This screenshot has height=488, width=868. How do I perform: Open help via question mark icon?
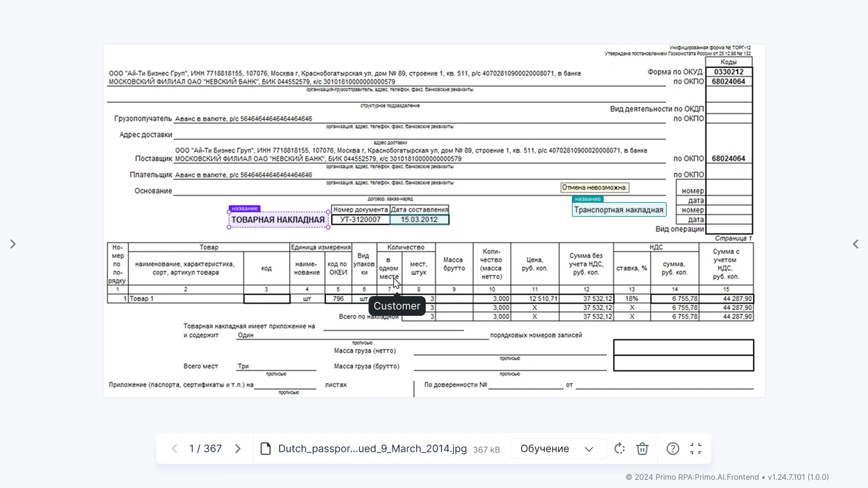pos(673,449)
